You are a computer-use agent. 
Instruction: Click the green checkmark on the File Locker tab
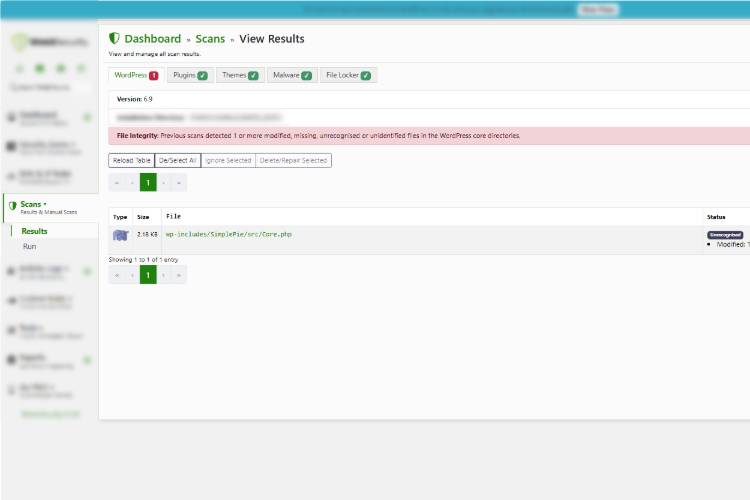point(366,75)
